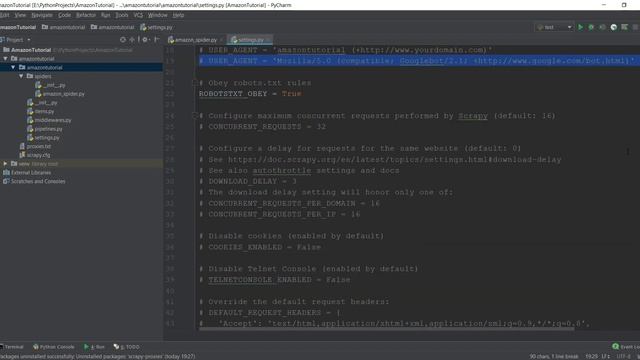
Task: Close the settings.py editor tab
Action: point(269,40)
